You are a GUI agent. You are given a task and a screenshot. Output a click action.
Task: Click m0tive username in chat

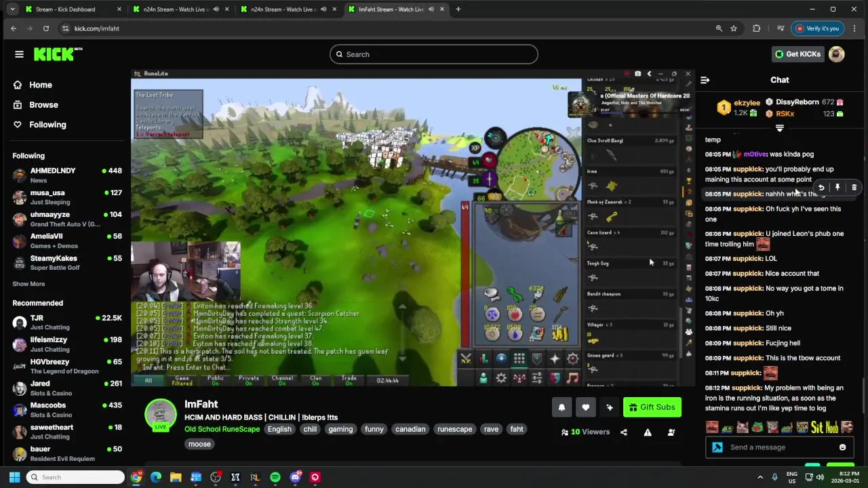point(756,155)
